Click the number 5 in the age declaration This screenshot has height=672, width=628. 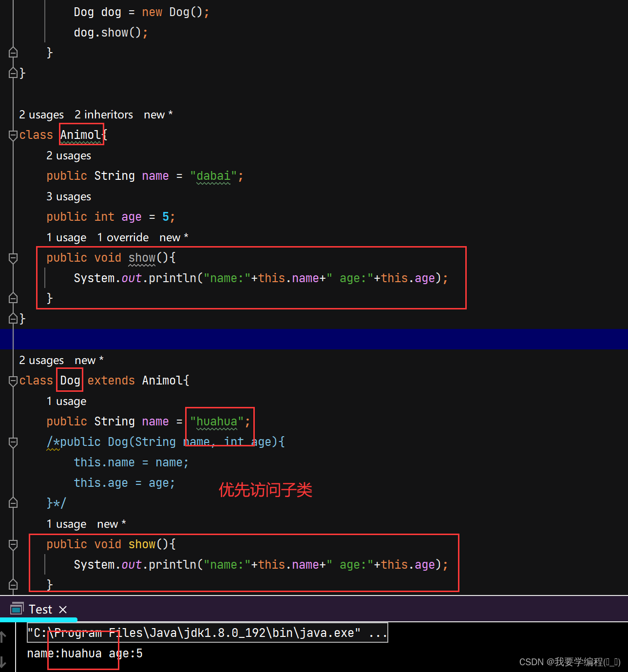pyautogui.click(x=166, y=217)
